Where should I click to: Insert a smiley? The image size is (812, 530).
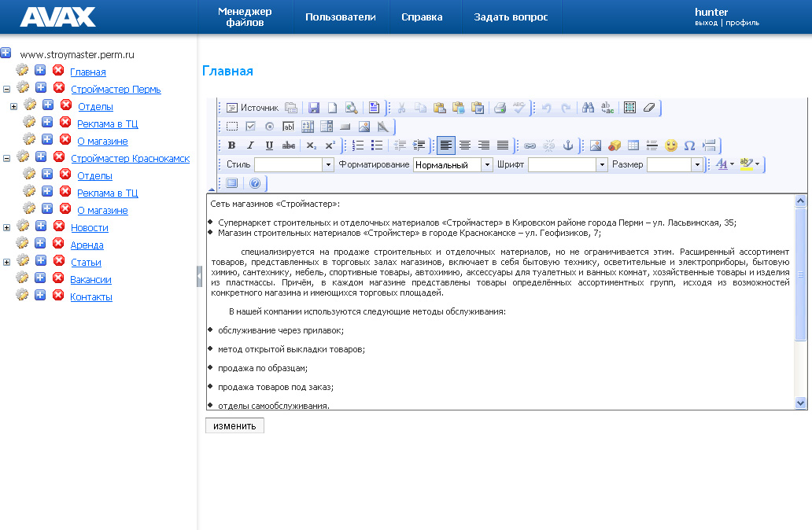(x=671, y=145)
